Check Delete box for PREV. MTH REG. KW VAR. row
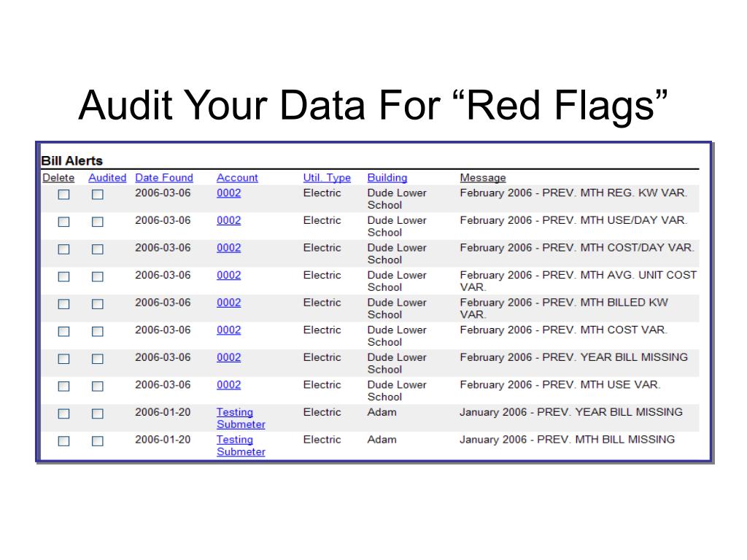 [x=63, y=194]
